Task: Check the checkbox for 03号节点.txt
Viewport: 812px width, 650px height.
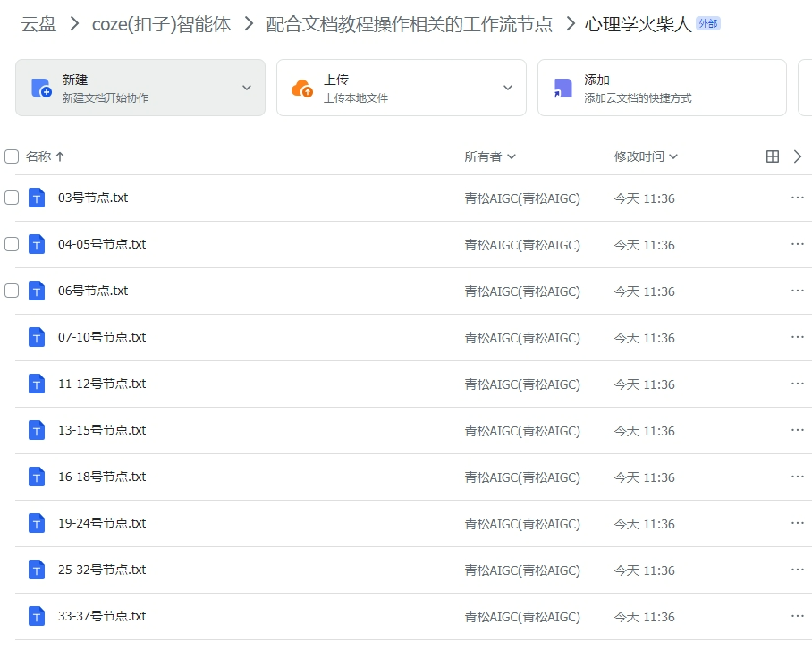Action: [x=11, y=198]
